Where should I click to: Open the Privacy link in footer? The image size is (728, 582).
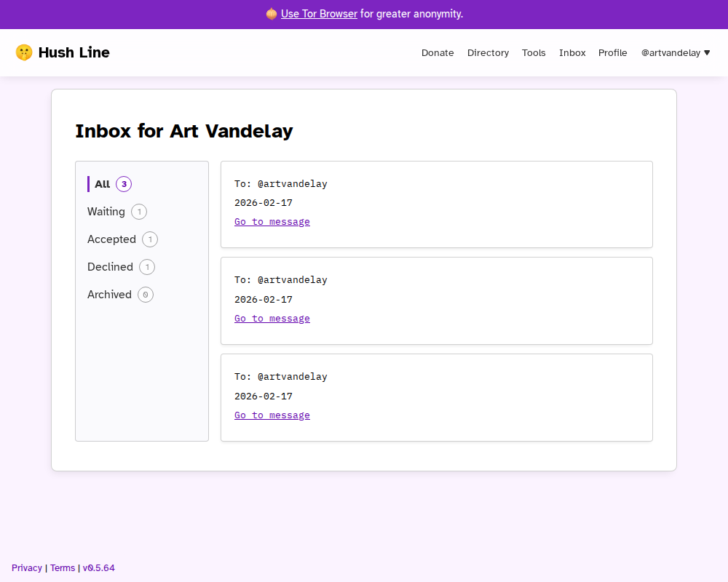(x=27, y=567)
